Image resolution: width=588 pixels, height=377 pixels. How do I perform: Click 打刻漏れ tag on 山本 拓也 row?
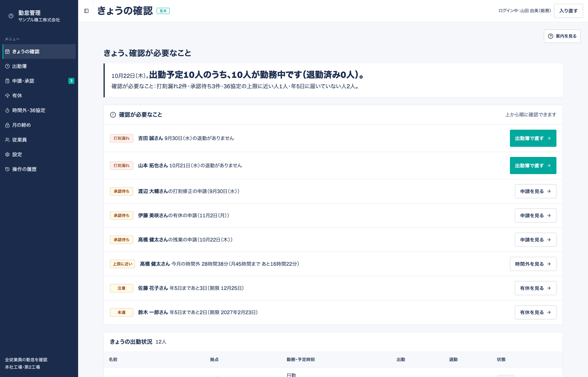122,166
